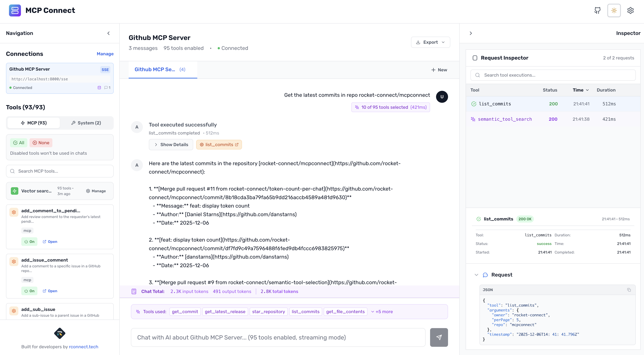The height and width of the screenshot is (355, 644).
Task: Switch theme using the sun icon
Action: (x=614, y=10)
